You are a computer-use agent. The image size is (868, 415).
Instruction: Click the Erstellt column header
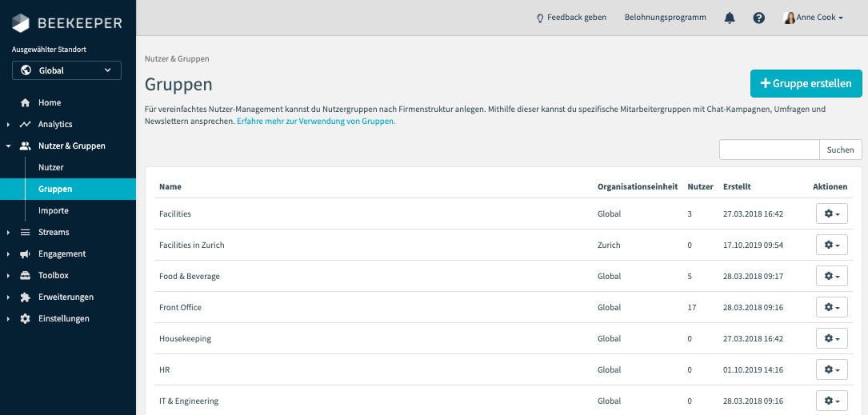tap(737, 187)
